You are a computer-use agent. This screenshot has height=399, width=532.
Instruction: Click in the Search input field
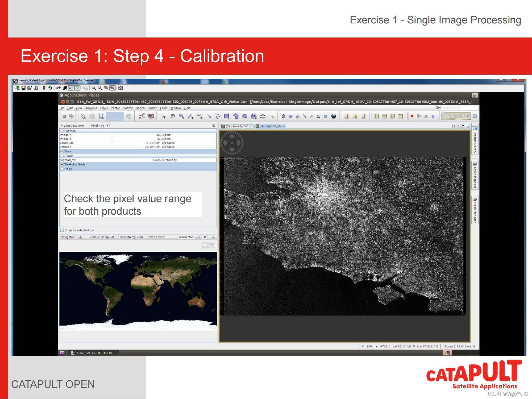click(460, 108)
